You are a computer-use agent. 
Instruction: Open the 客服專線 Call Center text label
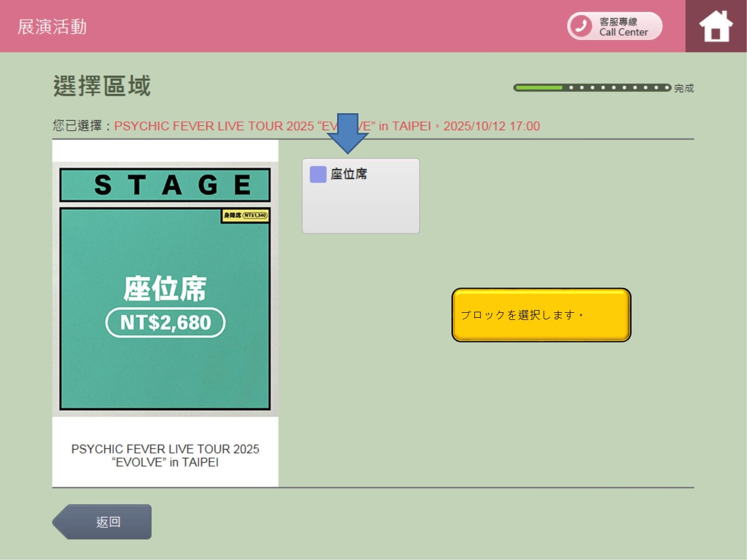click(623, 27)
